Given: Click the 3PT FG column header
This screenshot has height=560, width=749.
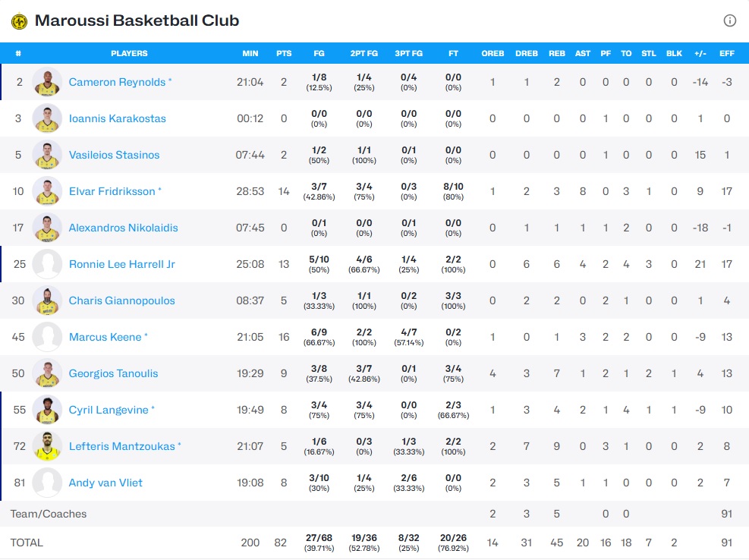Looking at the screenshot, I should point(408,53).
